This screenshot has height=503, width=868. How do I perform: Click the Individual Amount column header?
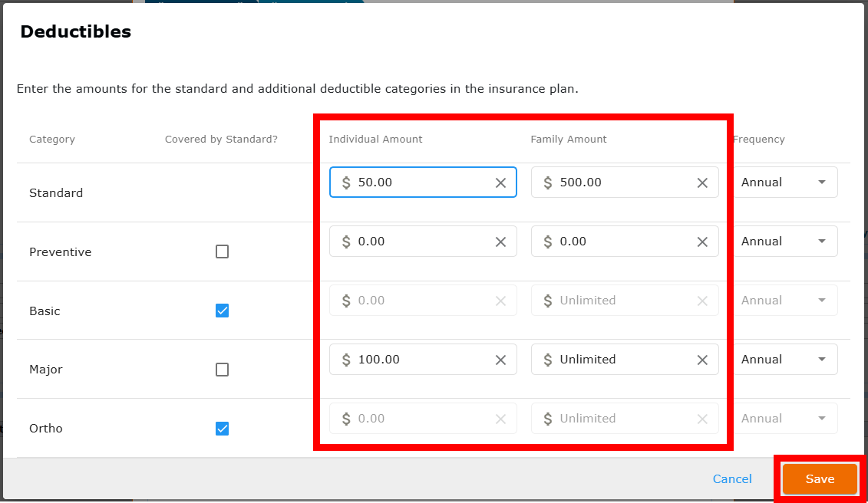pos(375,139)
